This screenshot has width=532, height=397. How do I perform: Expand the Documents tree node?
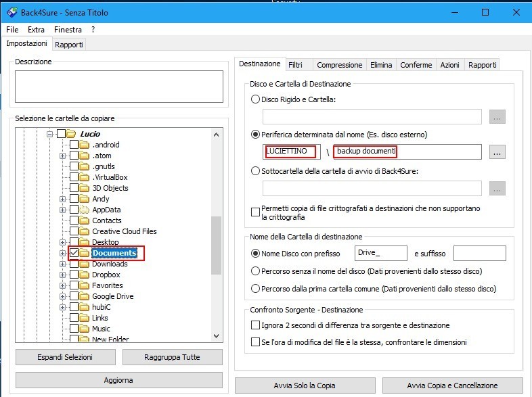[x=63, y=253]
